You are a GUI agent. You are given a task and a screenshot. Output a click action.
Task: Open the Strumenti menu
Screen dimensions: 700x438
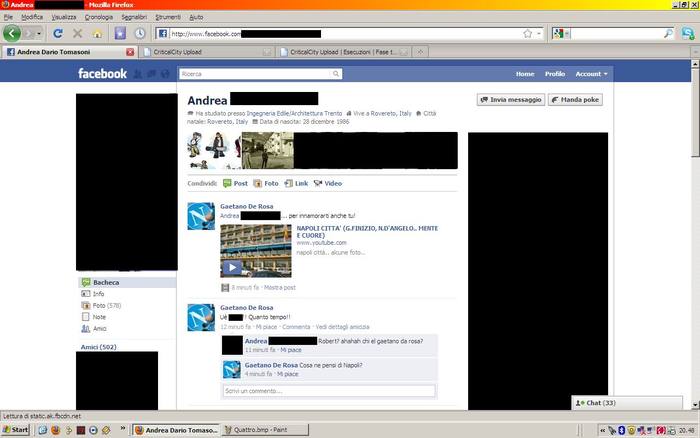168,17
